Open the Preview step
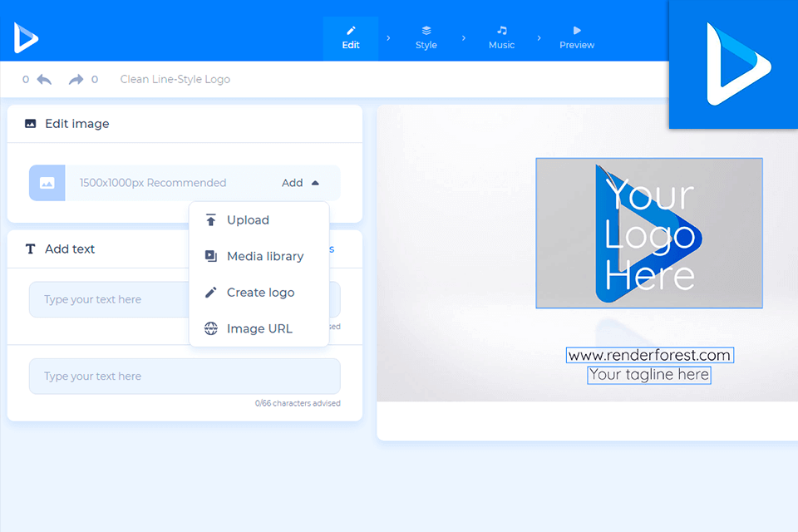 coord(577,38)
